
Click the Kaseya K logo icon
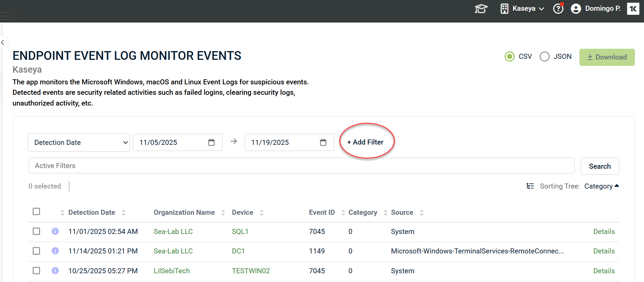click(x=633, y=9)
